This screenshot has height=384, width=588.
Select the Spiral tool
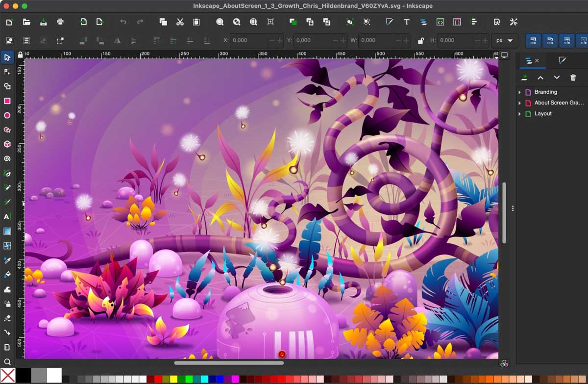[x=7, y=159]
